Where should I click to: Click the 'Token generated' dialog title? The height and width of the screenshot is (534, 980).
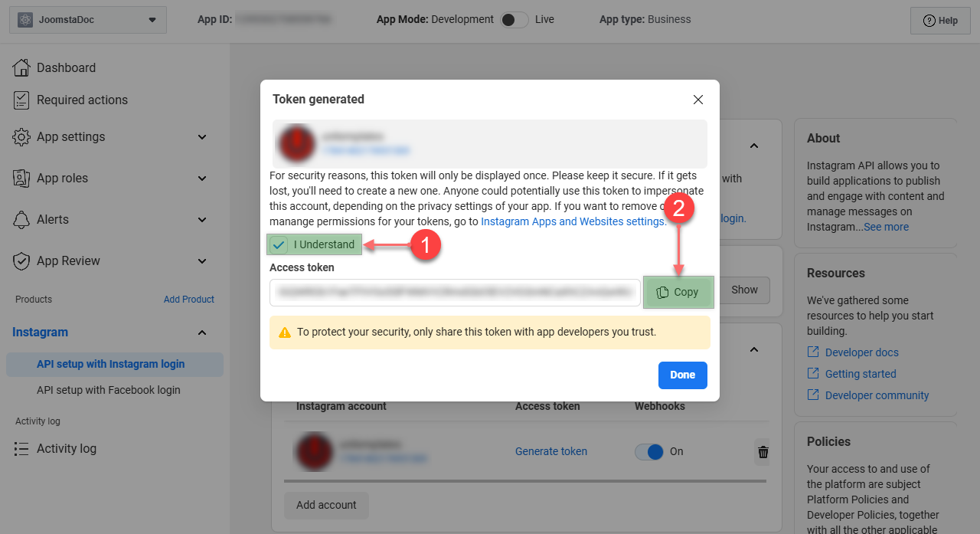coord(318,99)
